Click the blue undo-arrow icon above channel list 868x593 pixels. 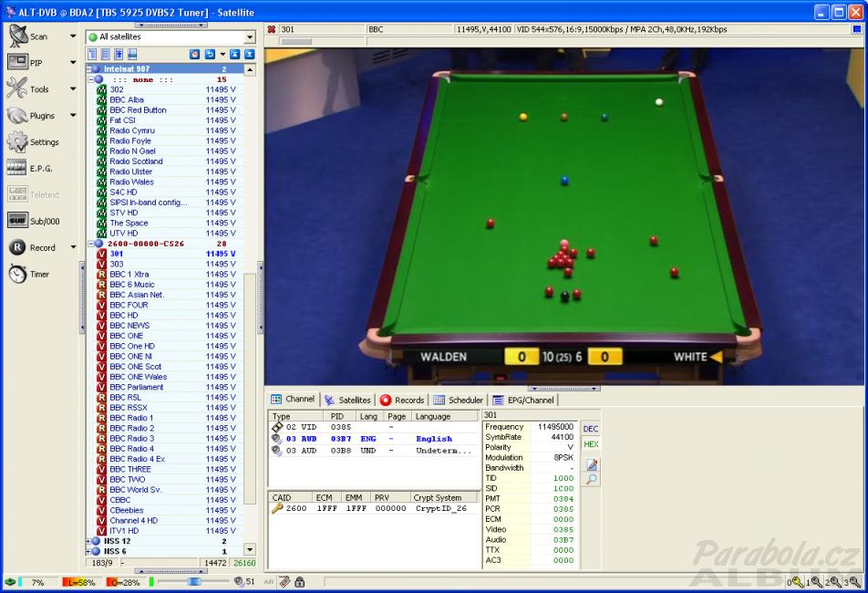pos(210,54)
